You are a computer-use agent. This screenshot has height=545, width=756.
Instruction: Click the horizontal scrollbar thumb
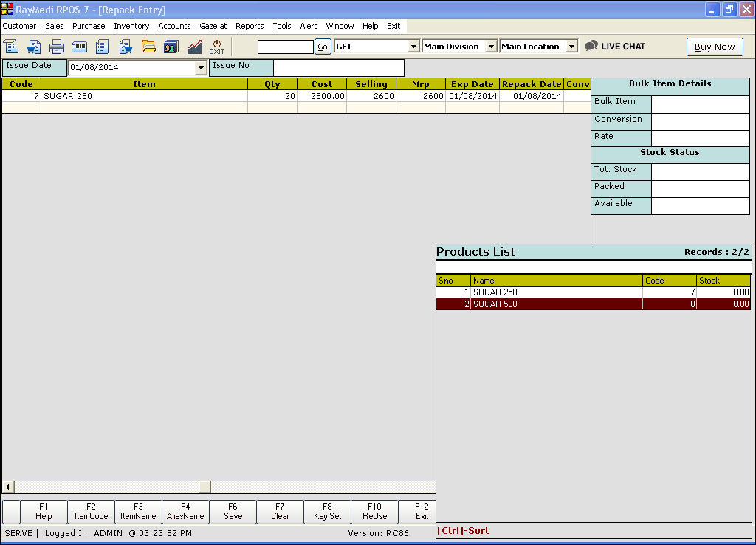205,487
